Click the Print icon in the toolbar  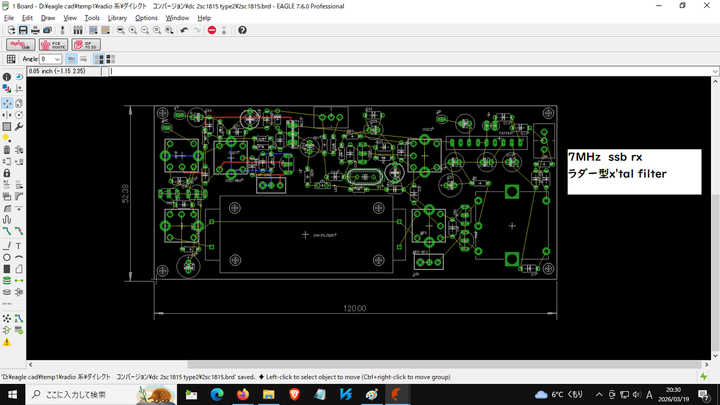point(35,30)
